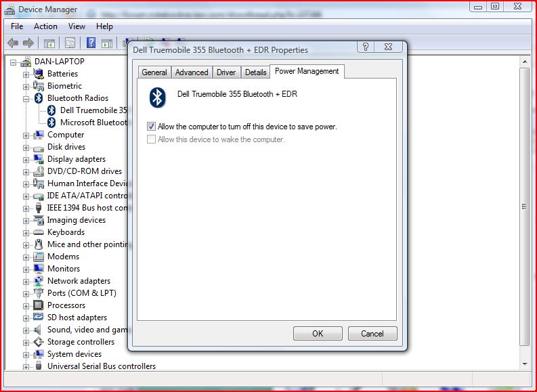Click OK in the Properties dialog
Image resolution: width=537 pixels, height=392 pixels.
tap(318, 334)
